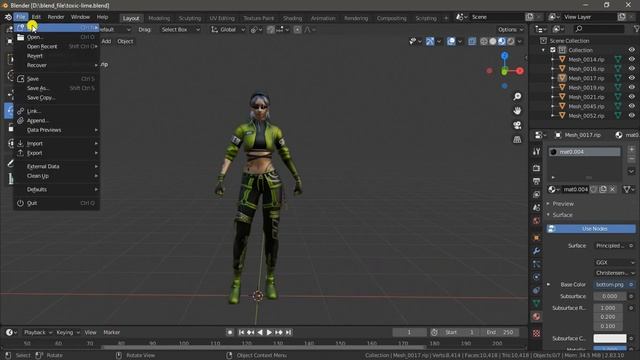Open the Render menu

(56, 17)
